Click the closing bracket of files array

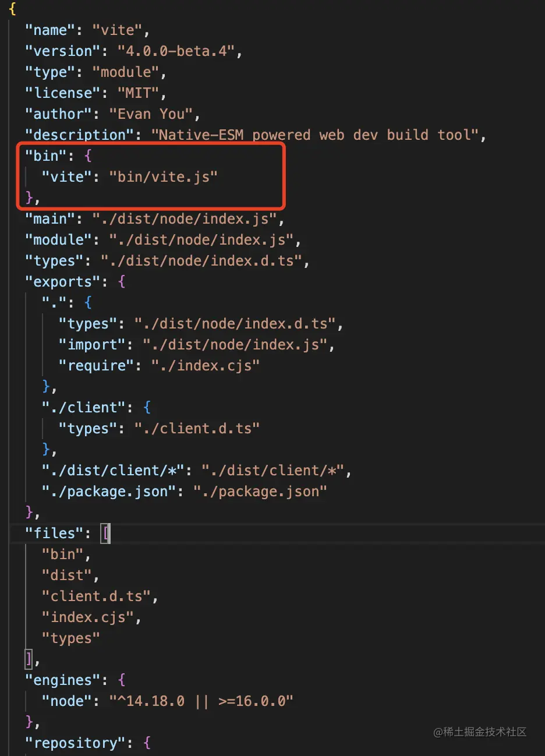29,659
